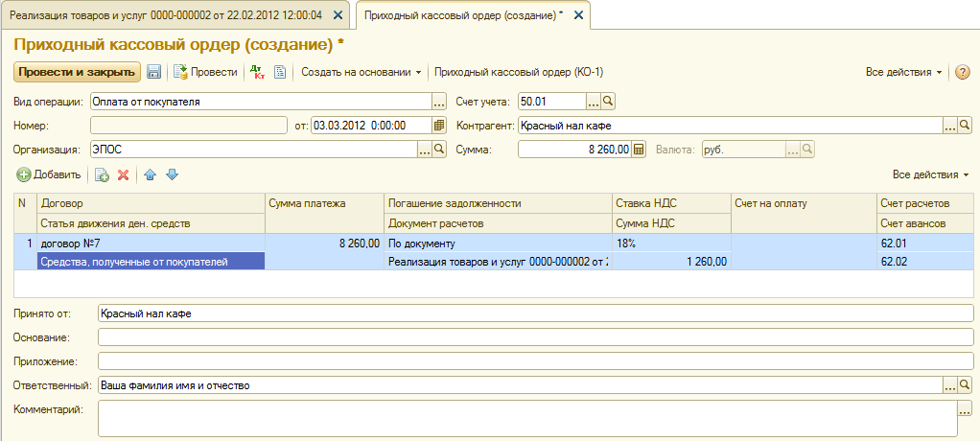This screenshot has height=441, width=980.
Task: Click the Дт/Кт postings icon
Action: coord(256,72)
